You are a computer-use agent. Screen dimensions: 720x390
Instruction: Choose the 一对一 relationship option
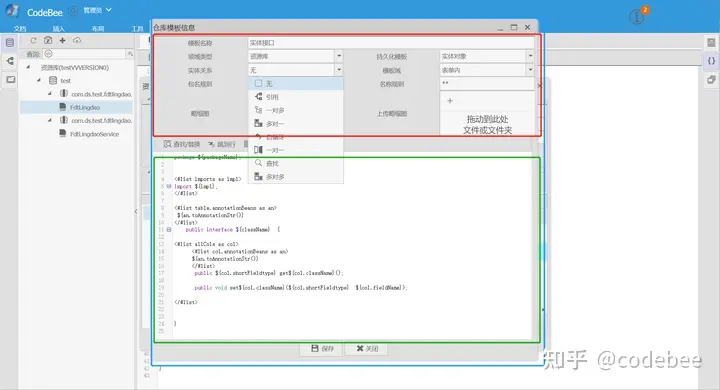(x=296, y=150)
